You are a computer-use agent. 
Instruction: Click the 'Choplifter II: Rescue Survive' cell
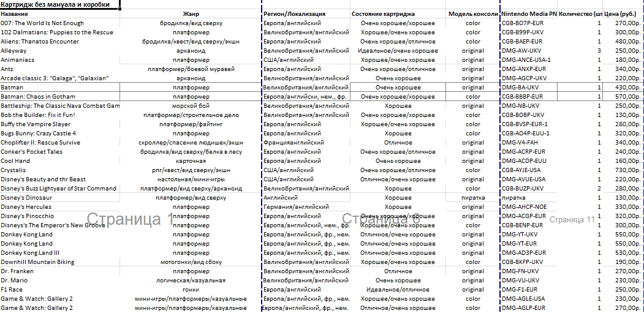click(x=60, y=143)
